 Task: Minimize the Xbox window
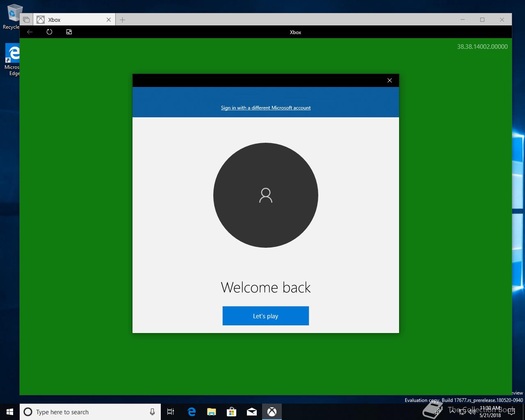463,20
